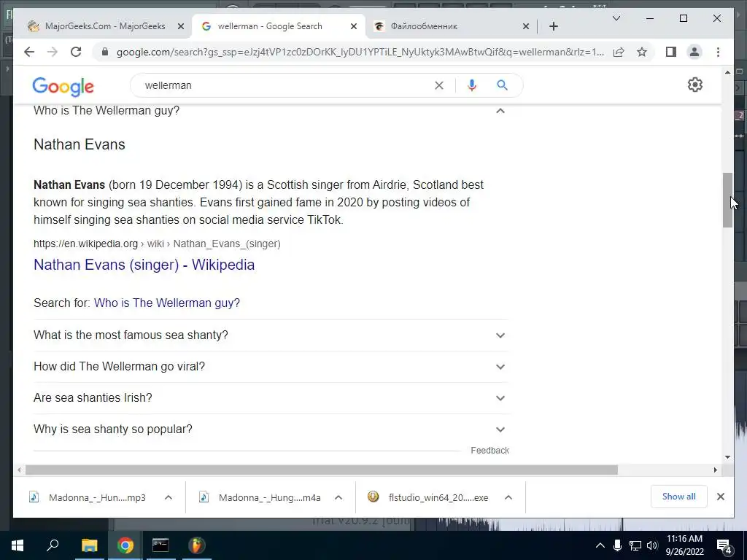Viewport: 747px width, 560px height.
Task: Click the horizontal scrollbar thumb
Action: pos(322,470)
